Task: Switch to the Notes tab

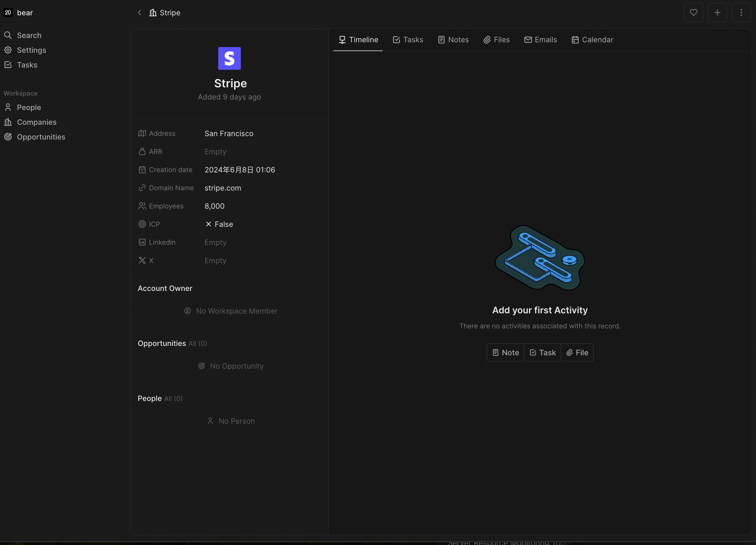Action: (453, 40)
